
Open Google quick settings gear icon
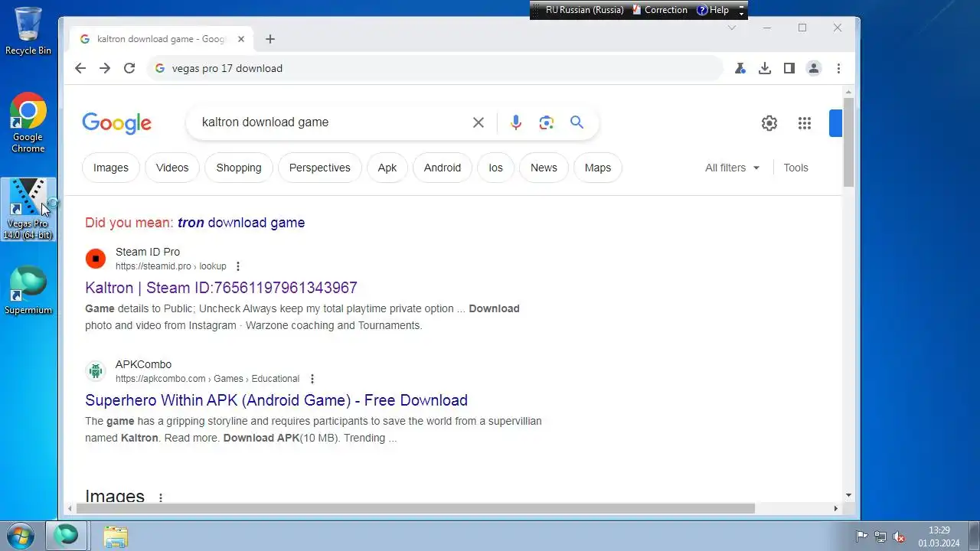tap(769, 123)
